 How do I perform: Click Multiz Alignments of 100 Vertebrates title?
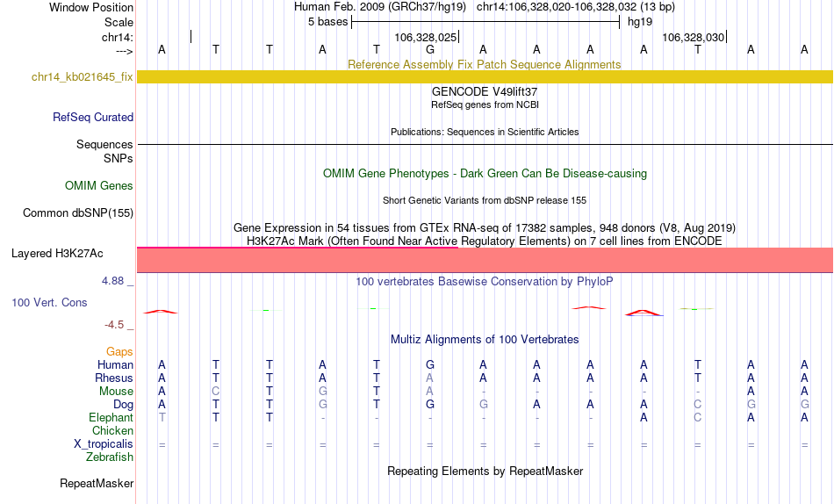485,340
